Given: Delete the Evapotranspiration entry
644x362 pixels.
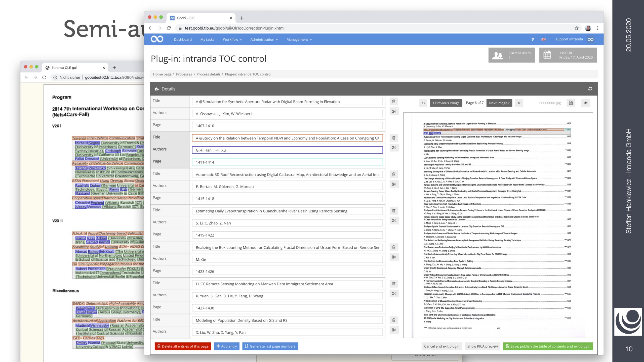Looking at the screenshot, I should coord(394,211).
